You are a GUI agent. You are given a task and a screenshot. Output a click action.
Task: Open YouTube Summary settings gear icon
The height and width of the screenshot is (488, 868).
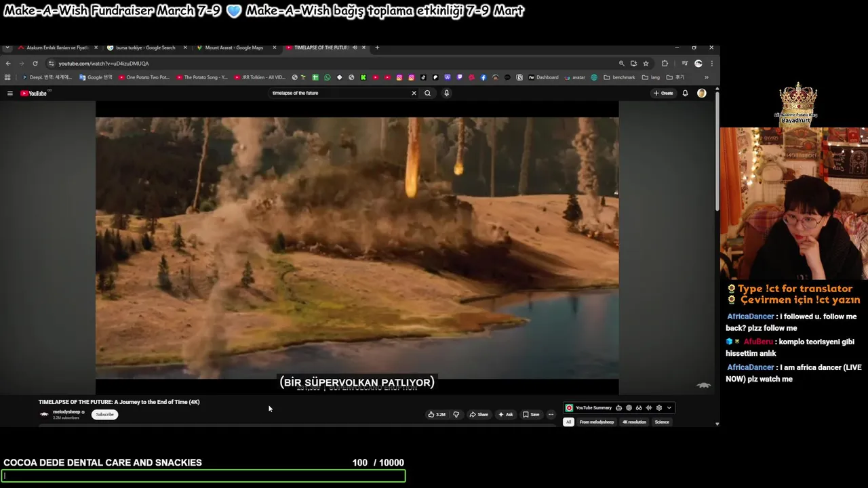[x=658, y=408]
